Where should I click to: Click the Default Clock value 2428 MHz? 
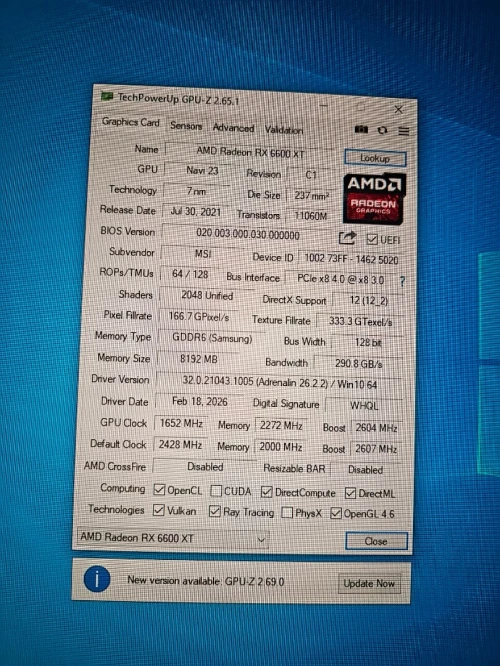(x=180, y=445)
